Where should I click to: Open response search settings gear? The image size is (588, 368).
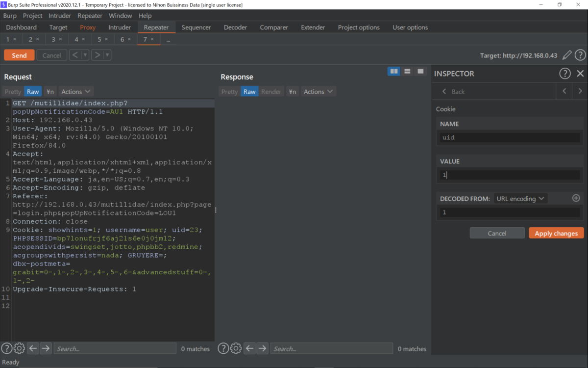tap(236, 348)
